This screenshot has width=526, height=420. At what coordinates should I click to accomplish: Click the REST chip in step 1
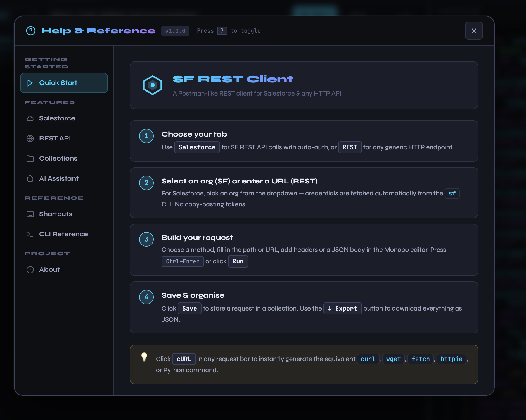pos(350,147)
